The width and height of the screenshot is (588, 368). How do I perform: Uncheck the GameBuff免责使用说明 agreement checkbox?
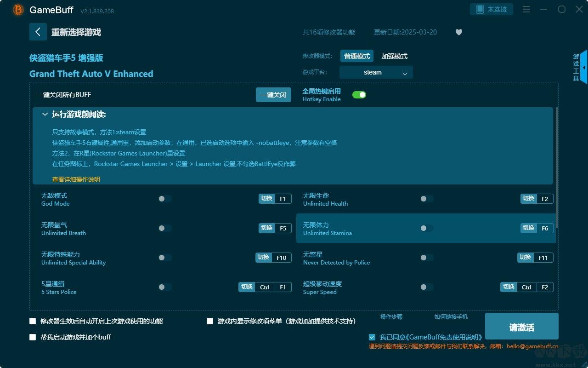[372, 337]
